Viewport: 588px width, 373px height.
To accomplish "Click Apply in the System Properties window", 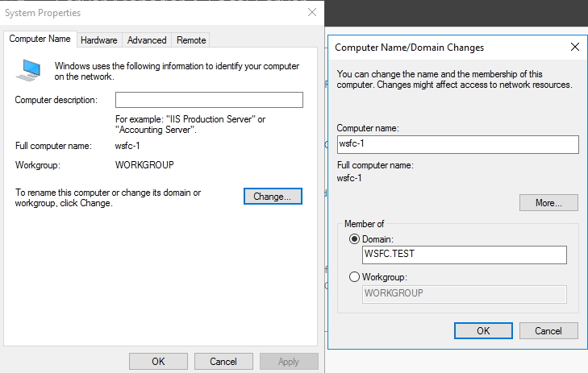I will pyautogui.click(x=289, y=362).
